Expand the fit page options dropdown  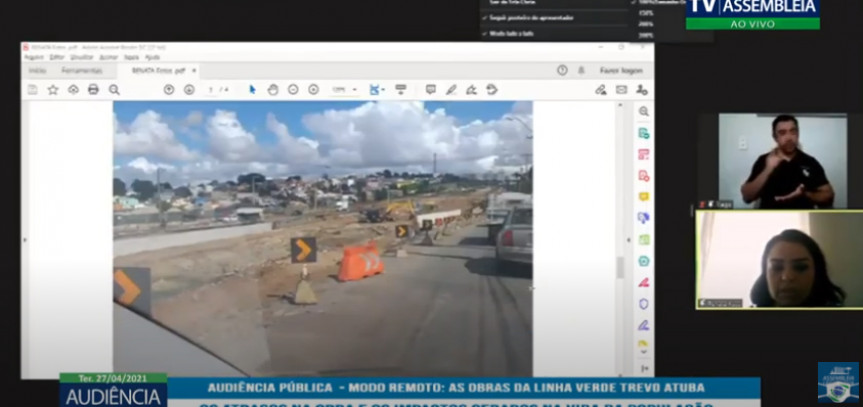pos(377,90)
